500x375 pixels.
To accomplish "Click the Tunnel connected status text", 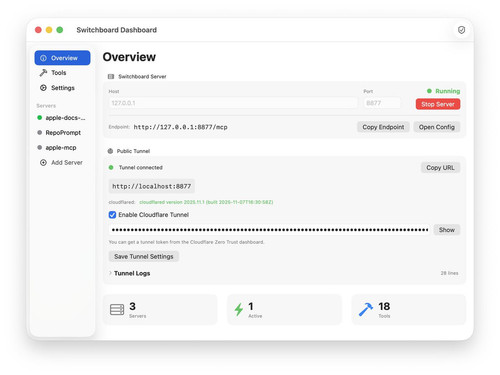I will [141, 167].
